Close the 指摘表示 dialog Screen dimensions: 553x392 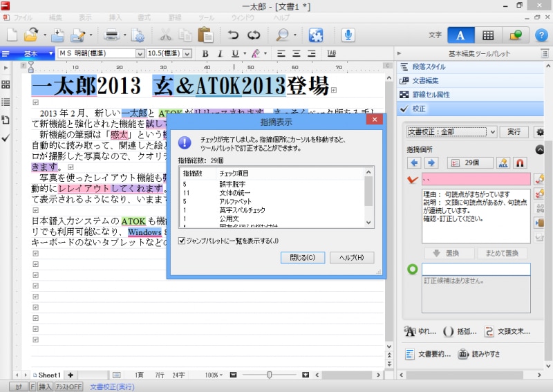coord(375,120)
